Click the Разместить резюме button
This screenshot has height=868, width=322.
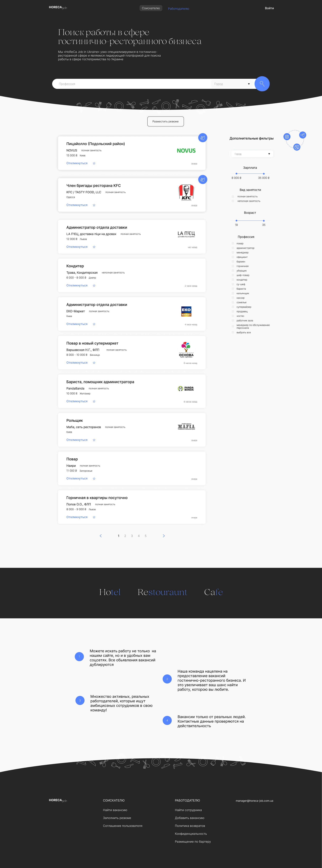(166, 121)
